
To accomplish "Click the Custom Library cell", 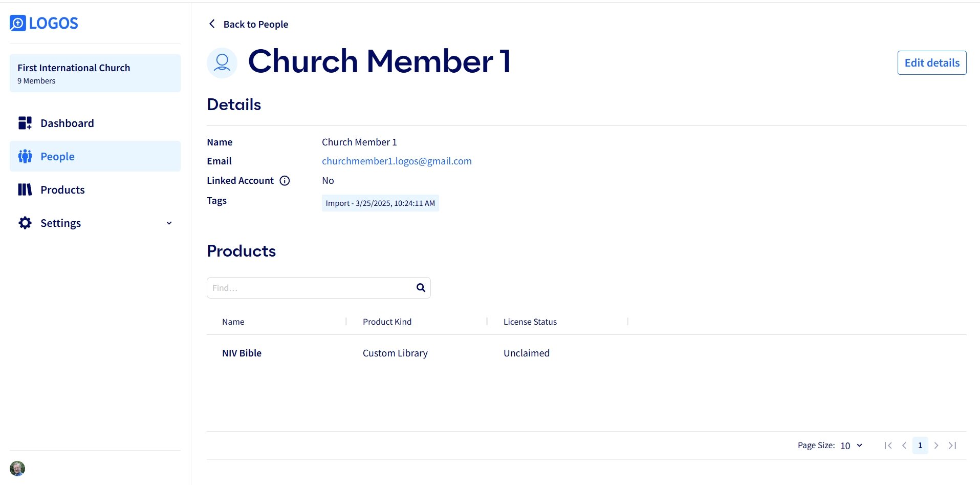I will [395, 353].
